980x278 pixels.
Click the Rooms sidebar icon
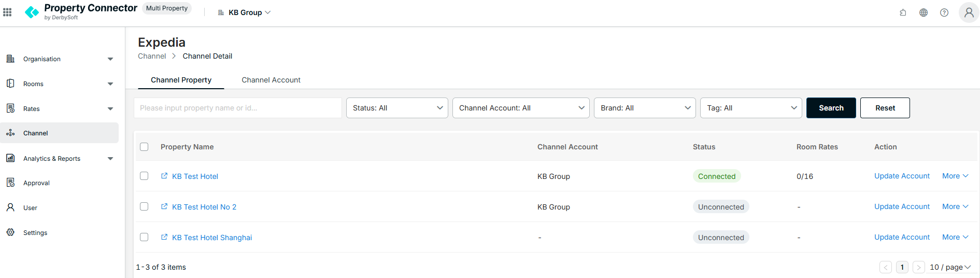10,84
